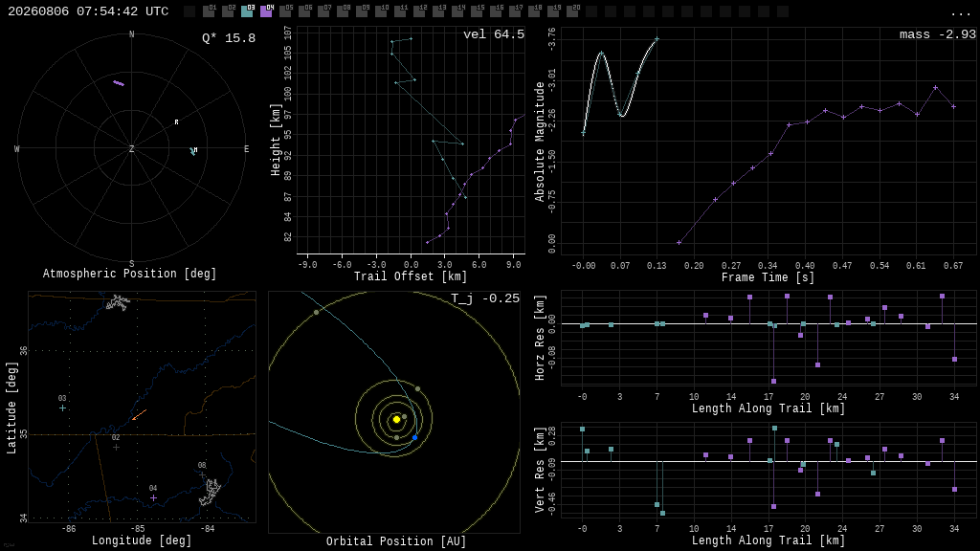The width and height of the screenshot is (980, 551).
Task: Click the W compass label on polar plot
Action: point(17,148)
